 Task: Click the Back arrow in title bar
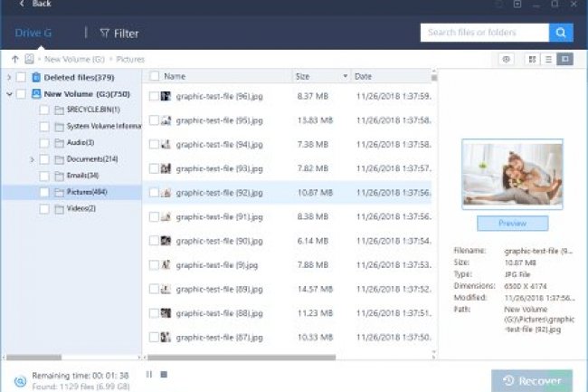pyautogui.click(x=21, y=4)
